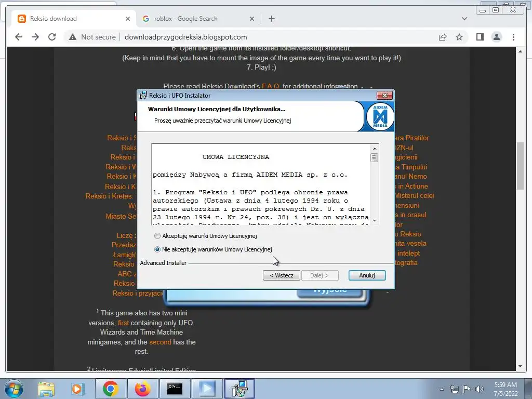
Task: Click the 'second' mini version link
Action: tap(160, 342)
